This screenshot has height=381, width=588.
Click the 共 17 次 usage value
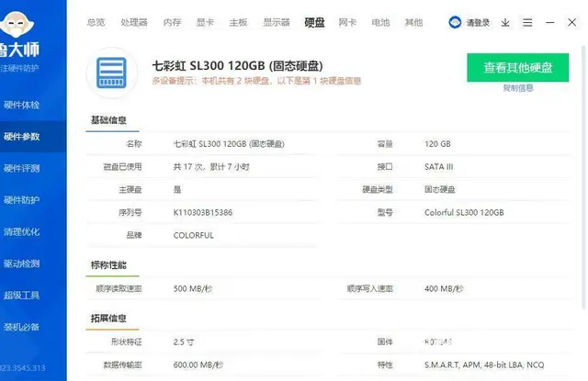pos(211,167)
